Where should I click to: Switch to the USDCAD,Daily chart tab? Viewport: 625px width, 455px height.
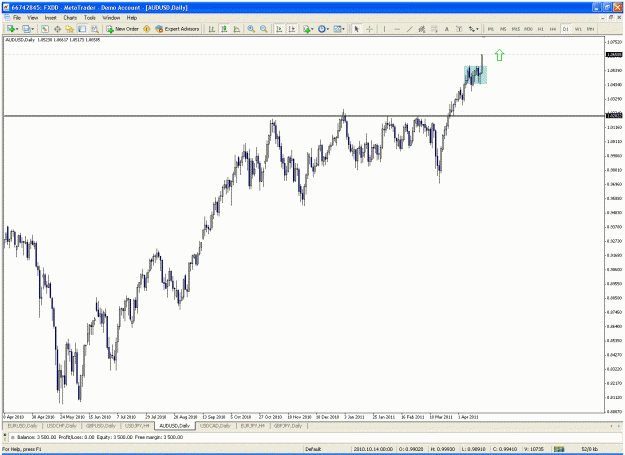(215, 426)
